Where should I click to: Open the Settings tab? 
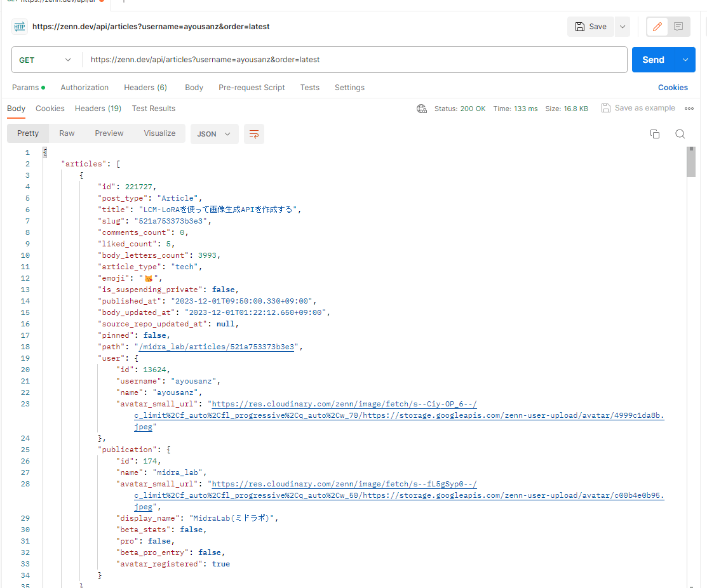(x=349, y=88)
